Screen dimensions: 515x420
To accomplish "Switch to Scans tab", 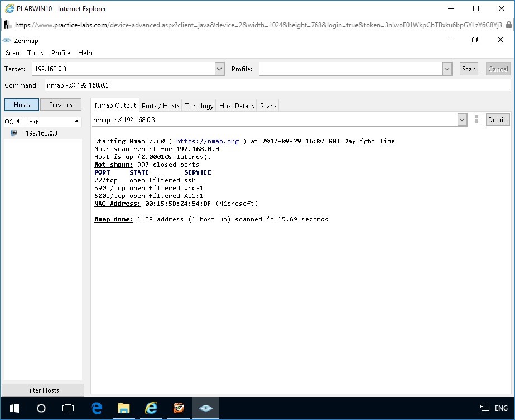I will (x=268, y=106).
